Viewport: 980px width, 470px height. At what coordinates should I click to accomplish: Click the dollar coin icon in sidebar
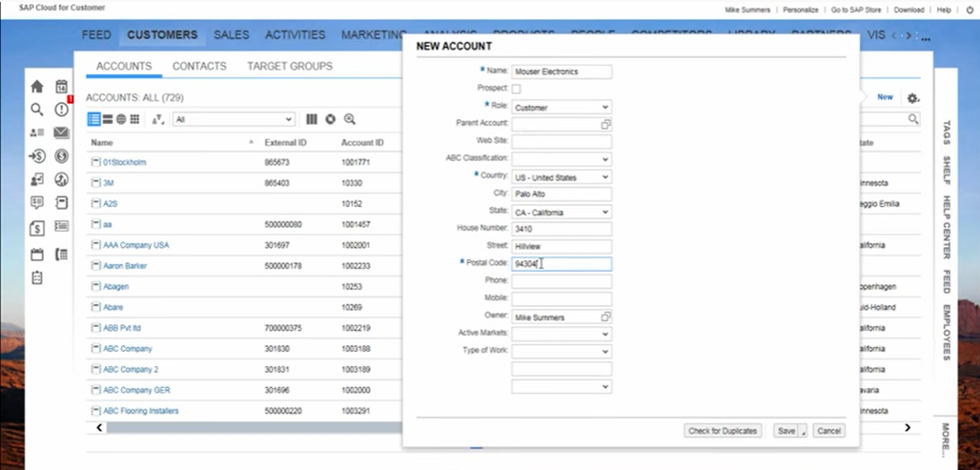click(61, 156)
